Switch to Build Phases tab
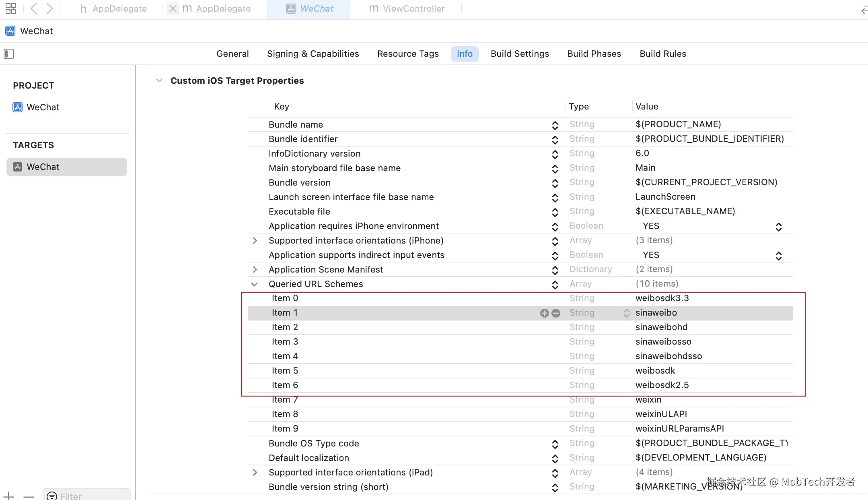 [594, 54]
